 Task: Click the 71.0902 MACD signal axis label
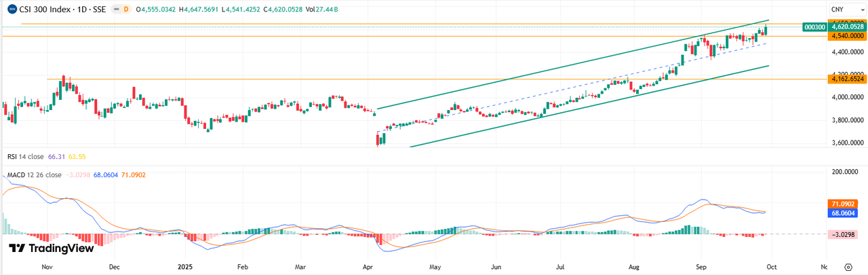[844, 204]
